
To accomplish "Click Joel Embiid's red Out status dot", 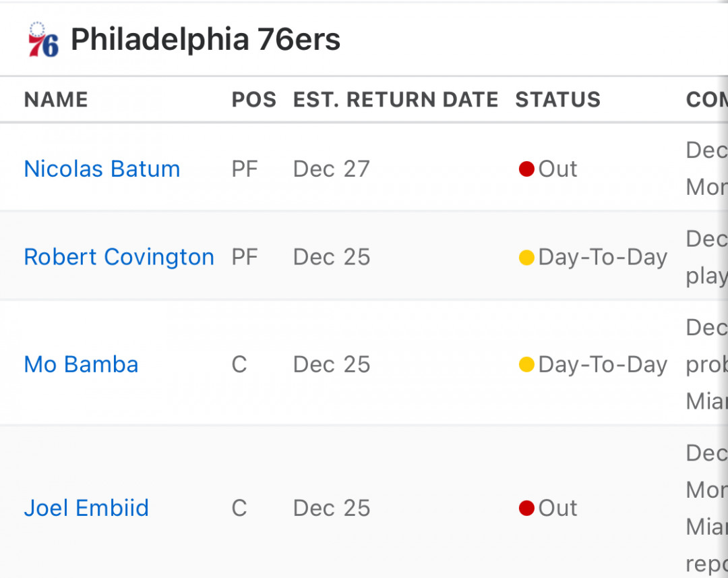I will [x=526, y=508].
